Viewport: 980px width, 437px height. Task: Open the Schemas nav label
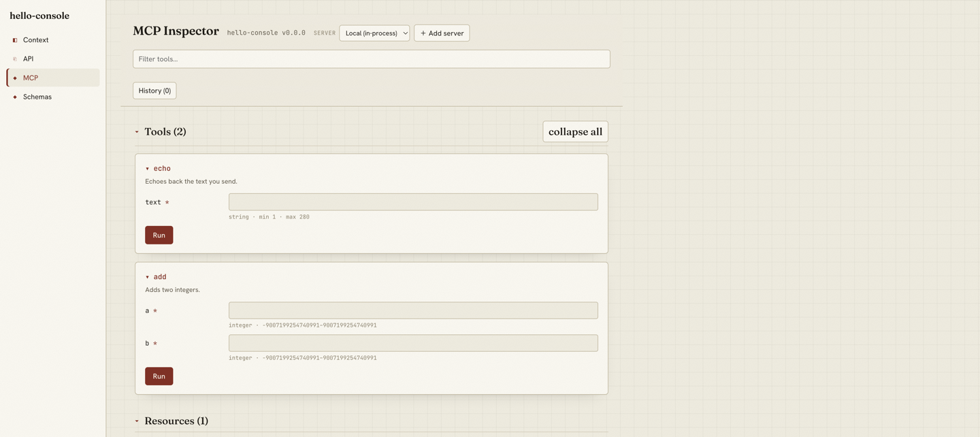tap(37, 97)
